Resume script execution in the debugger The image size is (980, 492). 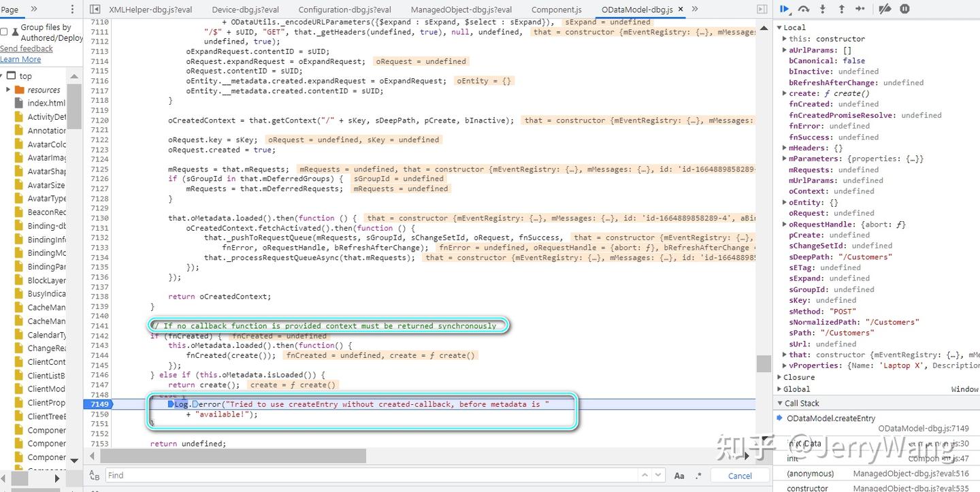click(x=784, y=9)
